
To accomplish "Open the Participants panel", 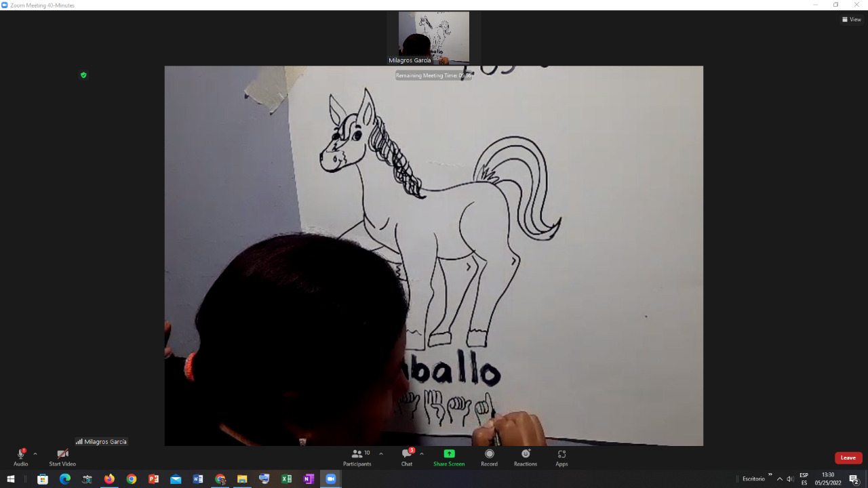I will click(x=357, y=457).
